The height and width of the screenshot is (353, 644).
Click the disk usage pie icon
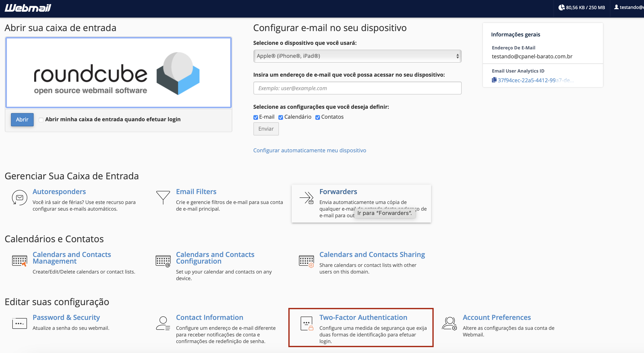pyautogui.click(x=561, y=7)
